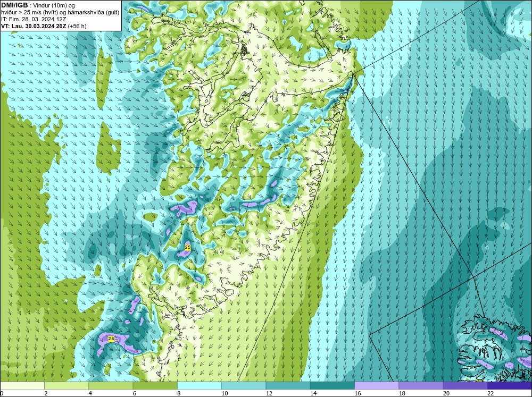Click the scale tick label 18
The width and height of the screenshot is (532, 397).
tap(402, 393)
